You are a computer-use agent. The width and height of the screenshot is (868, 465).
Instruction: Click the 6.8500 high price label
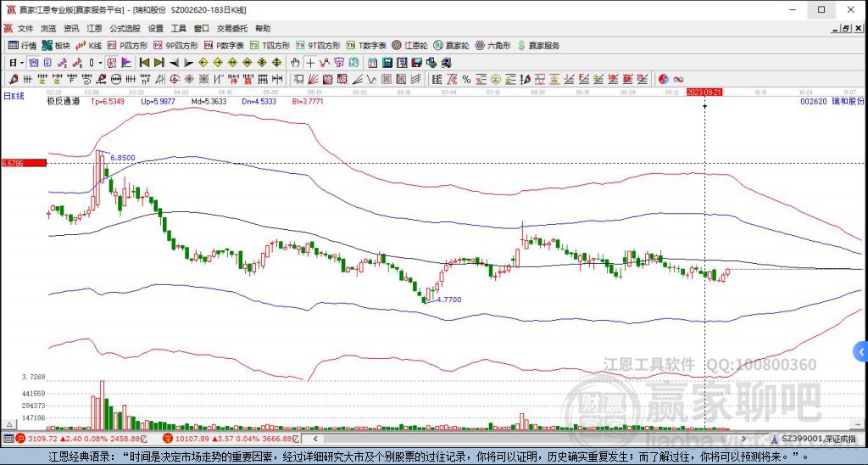tap(122, 158)
